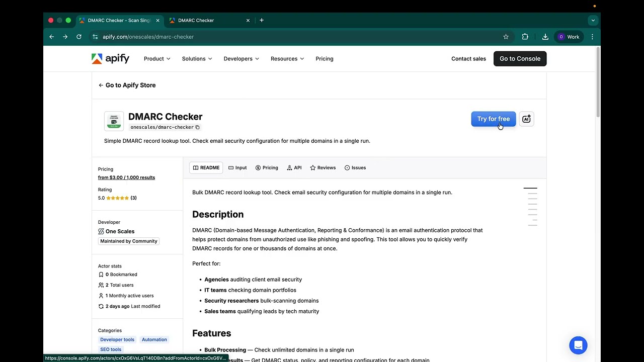Image resolution: width=644 pixels, height=362 pixels.
Task: Switch to the actor Pricing tab
Action: (267, 168)
